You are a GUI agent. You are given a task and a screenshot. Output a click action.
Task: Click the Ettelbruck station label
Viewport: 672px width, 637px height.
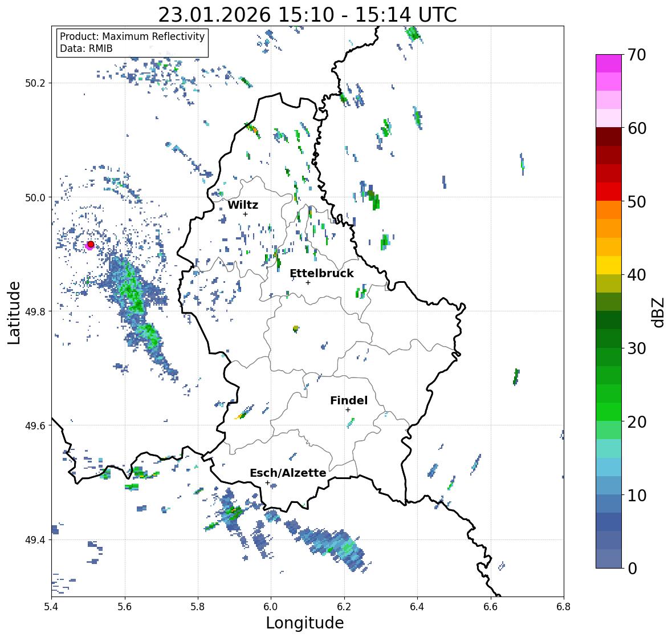(321, 274)
